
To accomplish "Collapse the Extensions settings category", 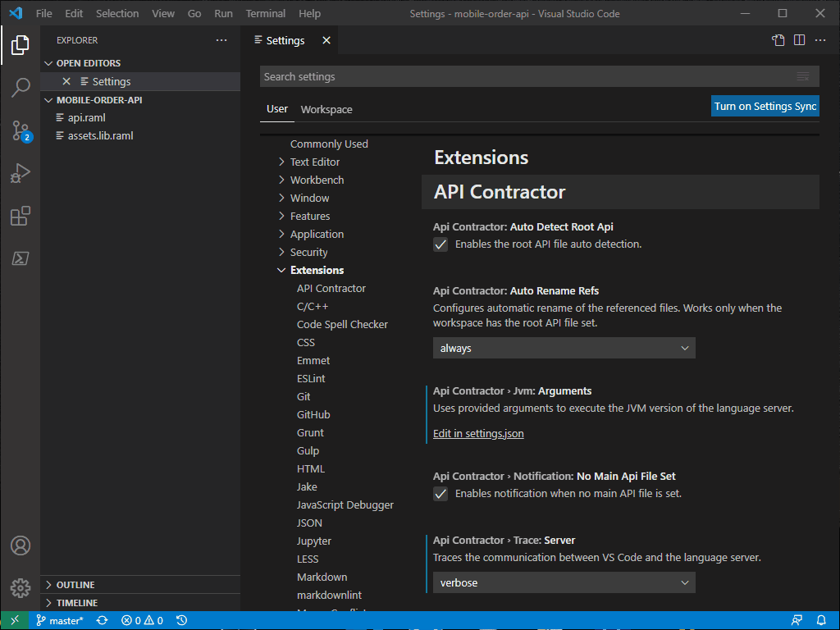I will 281,271.
